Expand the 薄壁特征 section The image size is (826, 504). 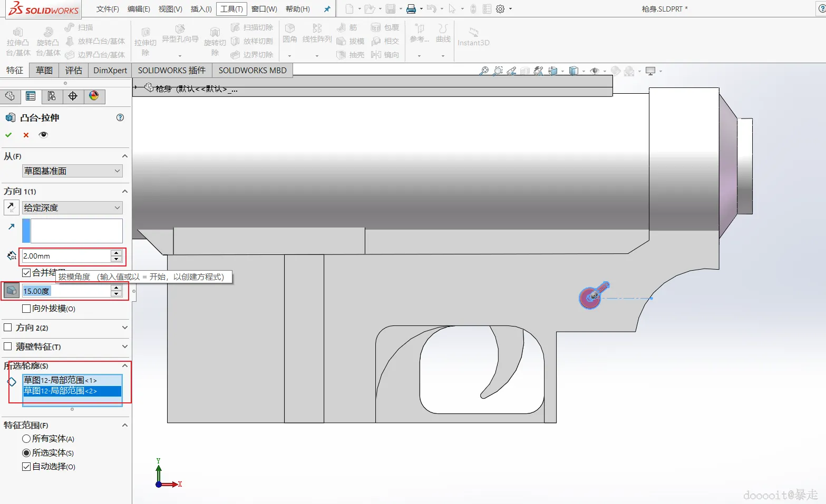125,347
